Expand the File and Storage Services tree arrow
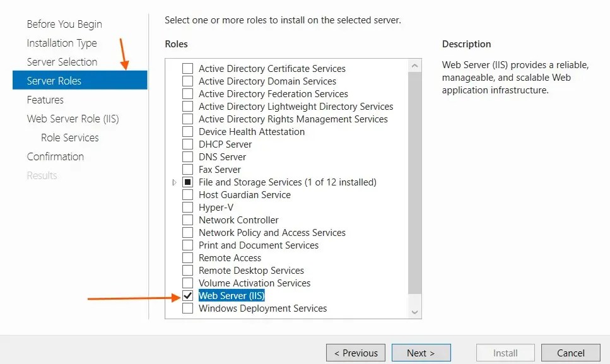 tap(174, 182)
